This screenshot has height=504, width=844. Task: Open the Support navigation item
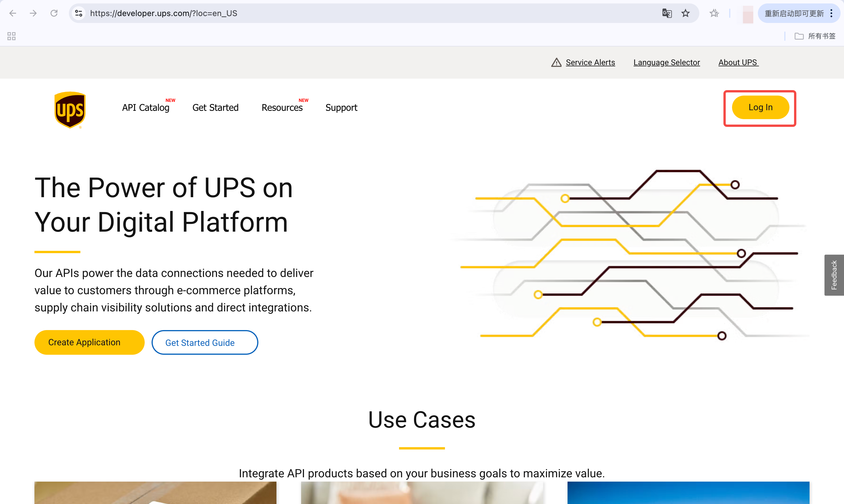tap(341, 108)
